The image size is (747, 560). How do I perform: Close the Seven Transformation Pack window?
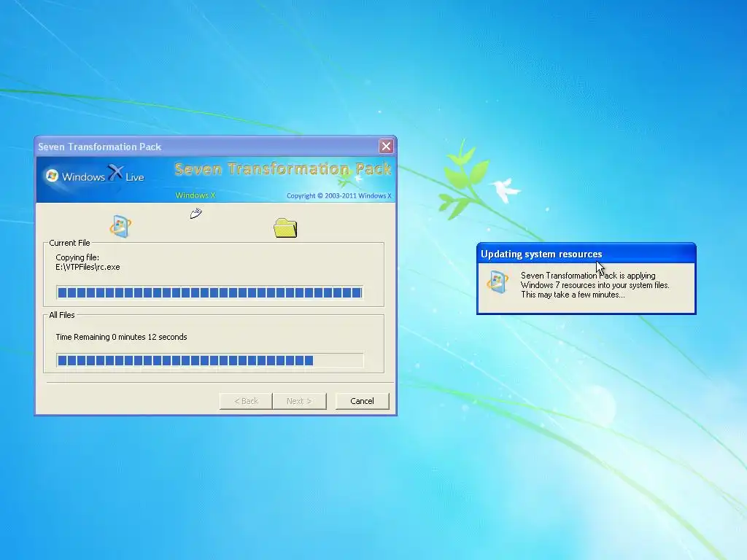coord(386,146)
